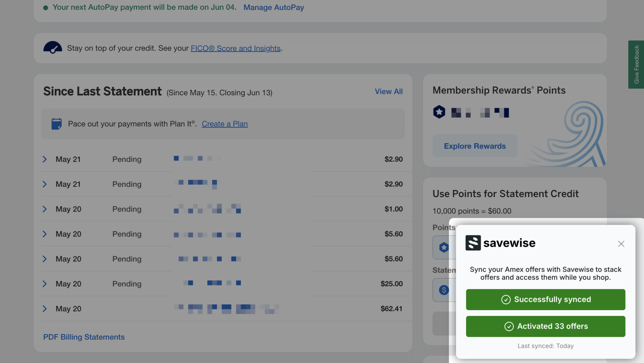Click the $1.00 amount
This screenshot has height=363, width=644.
tap(393, 209)
